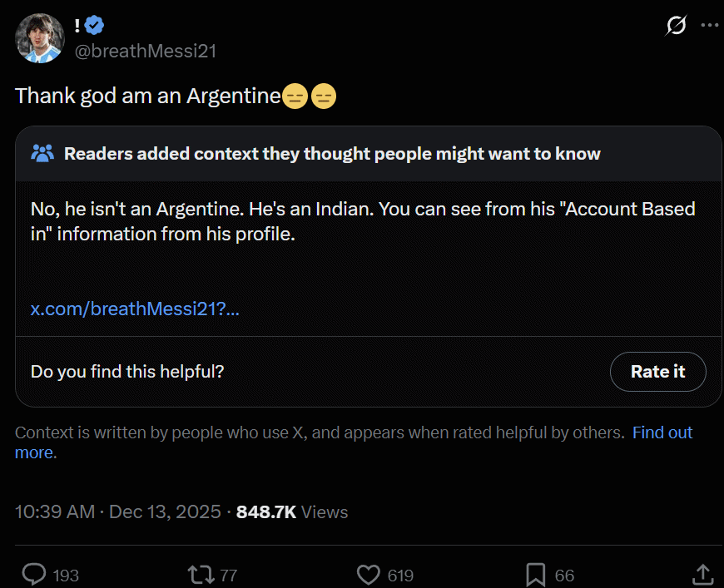Open the @breathMessi21 handle
Viewport: 724px width, 588px height.
point(146,51)
